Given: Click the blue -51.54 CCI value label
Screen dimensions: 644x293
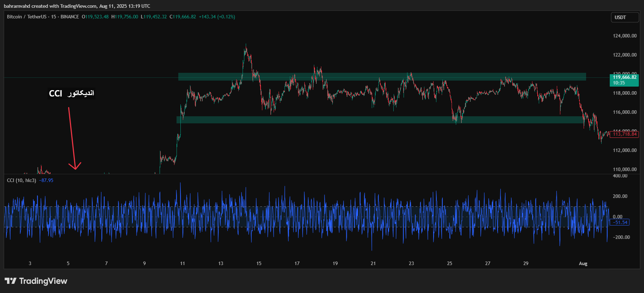Looking at the screenshot, I should click(621, 222).
